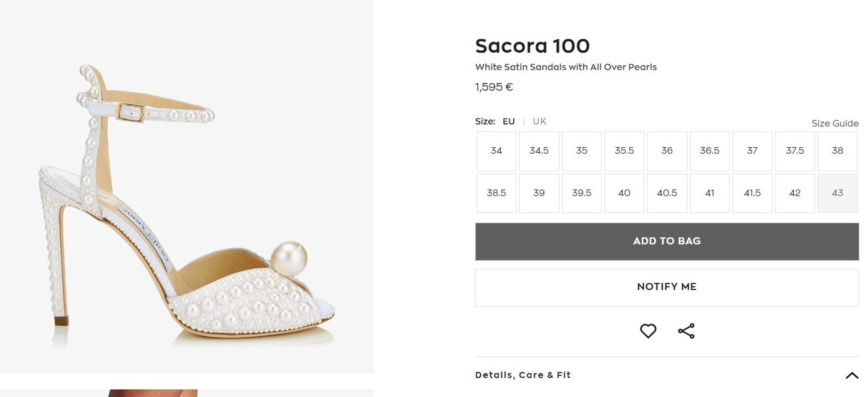This screenshot has height=397, width=868.
Task: Pick size 38
Action: (x=837, y=151)
